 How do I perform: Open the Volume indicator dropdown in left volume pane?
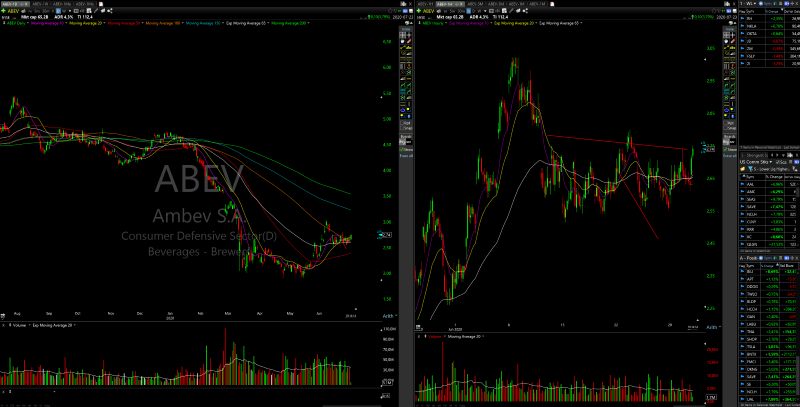click(28, 325)
